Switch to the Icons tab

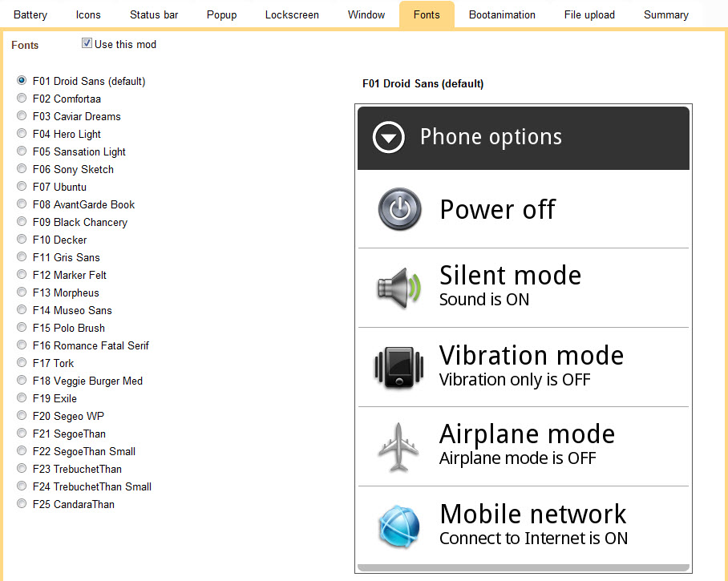pos(88,15)
